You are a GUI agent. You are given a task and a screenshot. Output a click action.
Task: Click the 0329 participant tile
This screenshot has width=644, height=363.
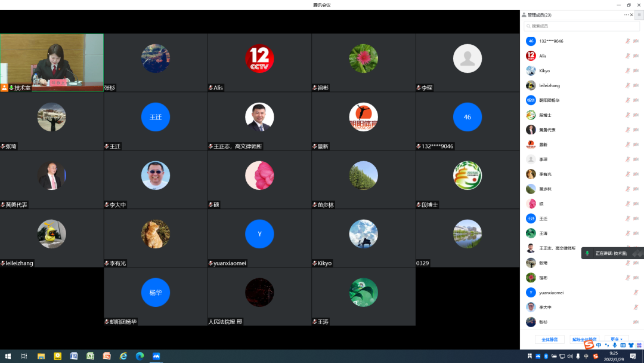(x=467, y=238)
